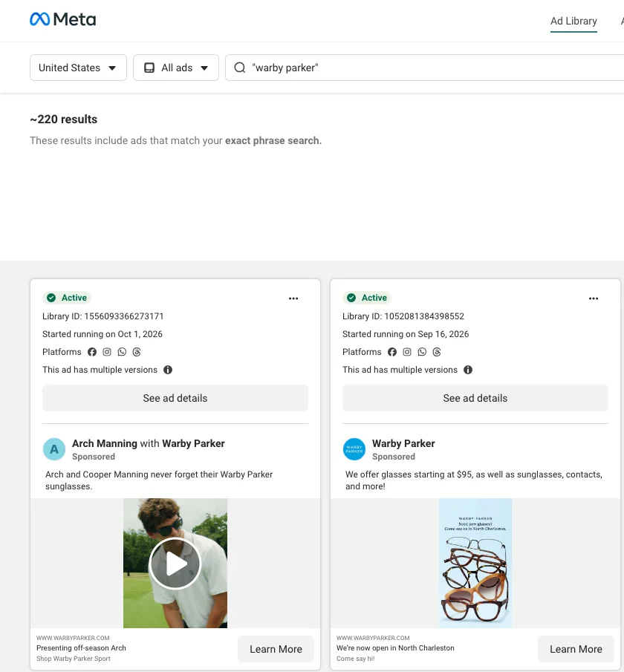The height and width of the screenshot is (672, 624).
Task: Click Instagram platform icon on Oct 1 ad
Action: 107,352
